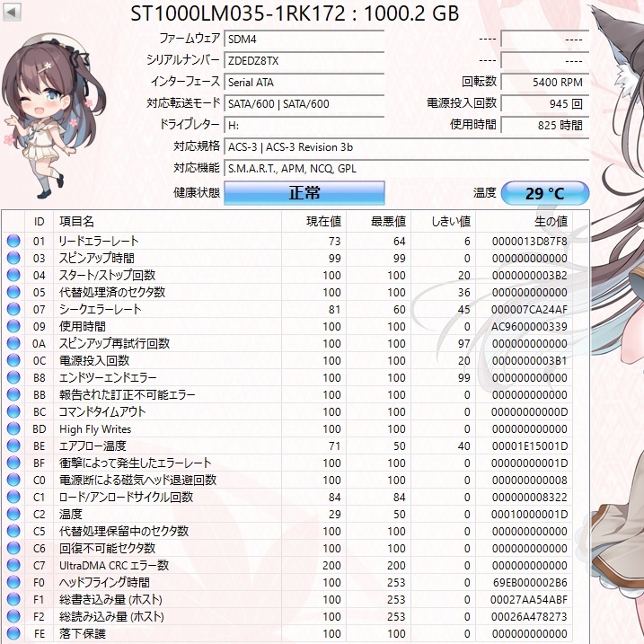The height and width of the screenshot is (644, 644).
Task: Click raw value 0000013D87F8
Action: coord(529,242)
